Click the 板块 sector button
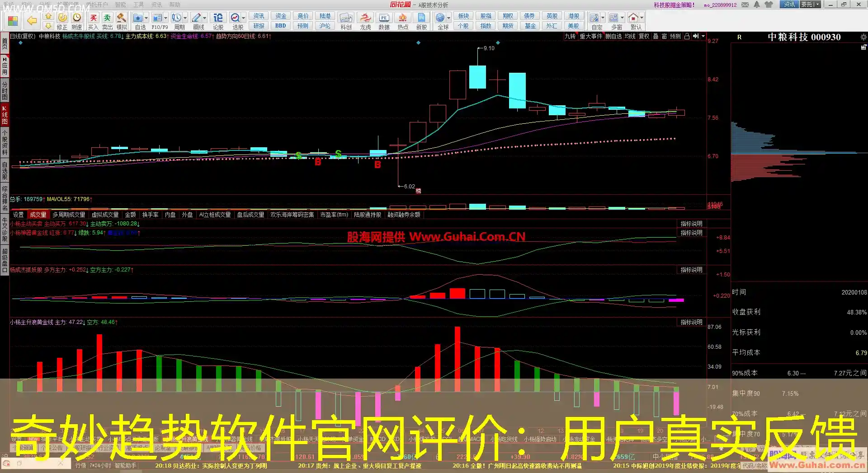 click(463, 16)
